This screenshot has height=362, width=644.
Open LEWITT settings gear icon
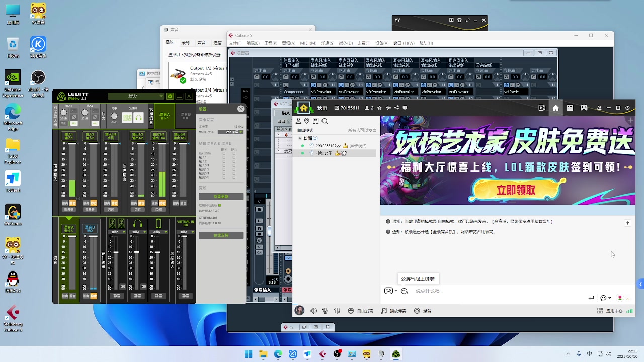(x=170, y=96)
